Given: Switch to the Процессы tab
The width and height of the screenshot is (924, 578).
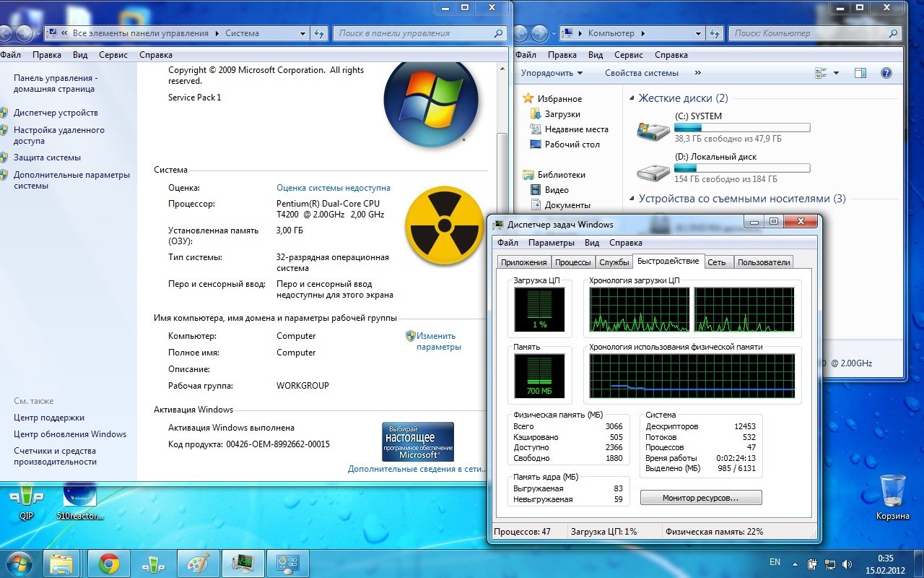Looking at the screenshot, I should [x=574, y=262].
